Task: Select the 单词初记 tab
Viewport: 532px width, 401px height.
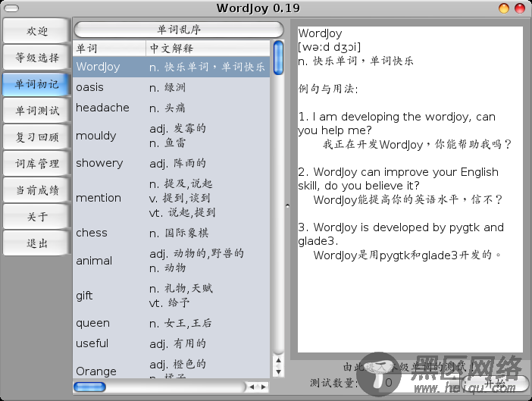Action: click(x=36, y=84)
